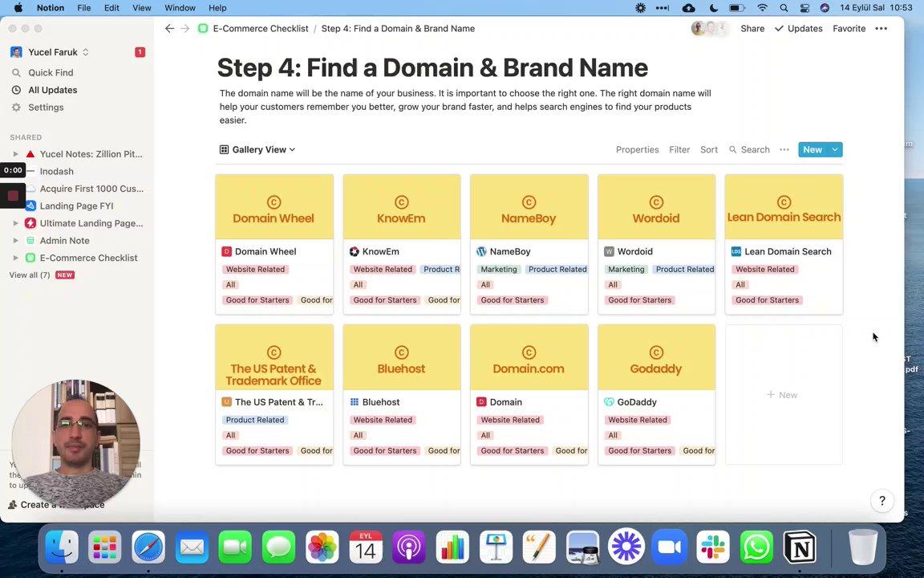Viewport: 924px width, 578px height.
Task: Open Zoom from the dock
Action: [x=670, y=547]
